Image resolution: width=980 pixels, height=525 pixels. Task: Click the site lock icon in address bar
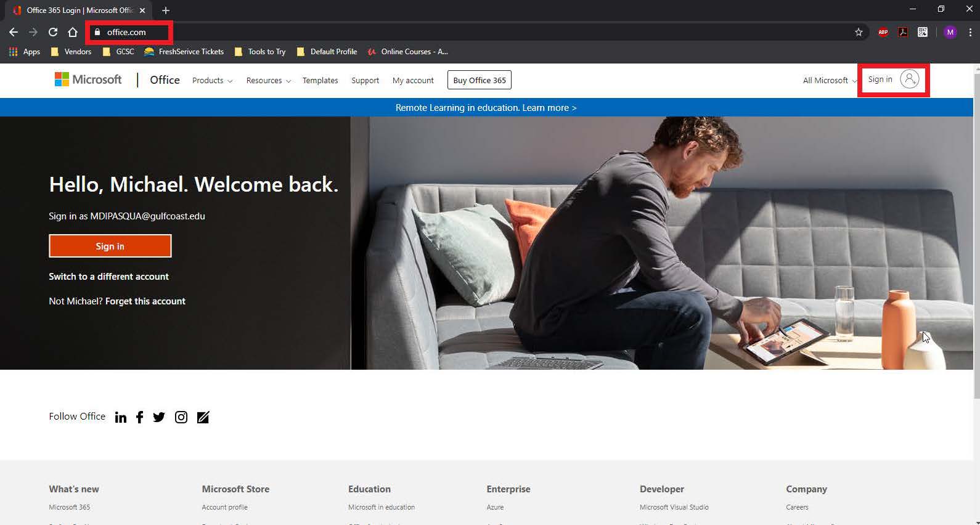pos(97,32)
